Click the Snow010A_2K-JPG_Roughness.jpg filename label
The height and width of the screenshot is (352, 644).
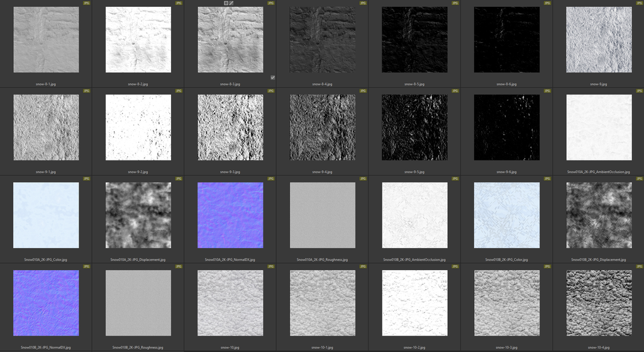pyautogui.click(x=322, y=259)
